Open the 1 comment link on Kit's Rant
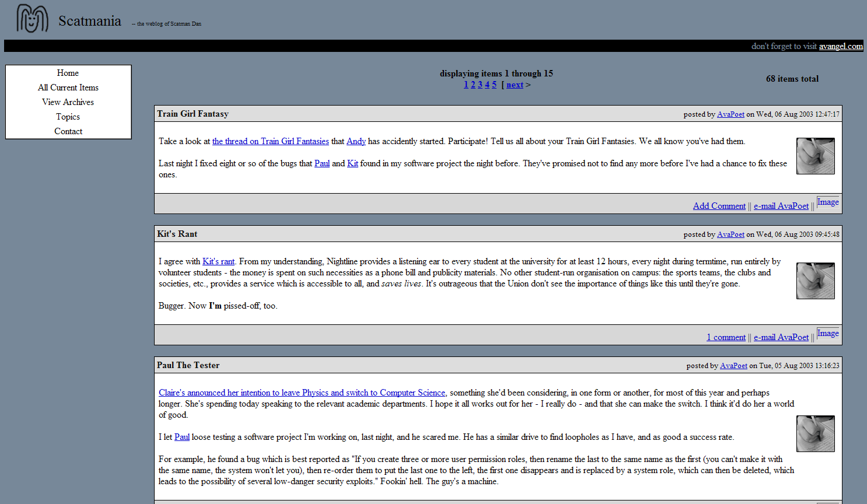The image size is (867, 504). 726,337
